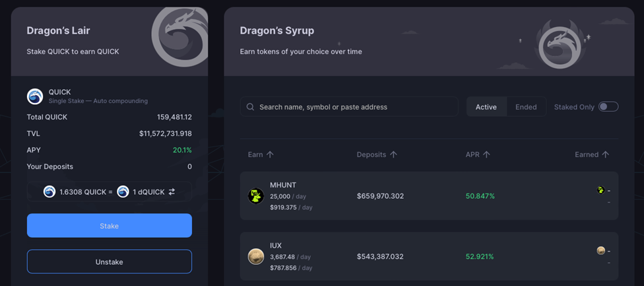
Task: Click the $919.375 / day value
Action: 291,207
